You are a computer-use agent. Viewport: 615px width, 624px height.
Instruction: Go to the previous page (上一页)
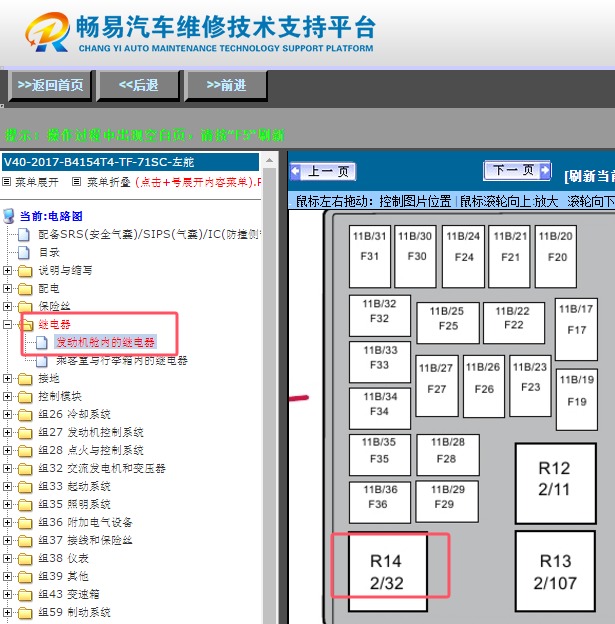pos(323,172)
